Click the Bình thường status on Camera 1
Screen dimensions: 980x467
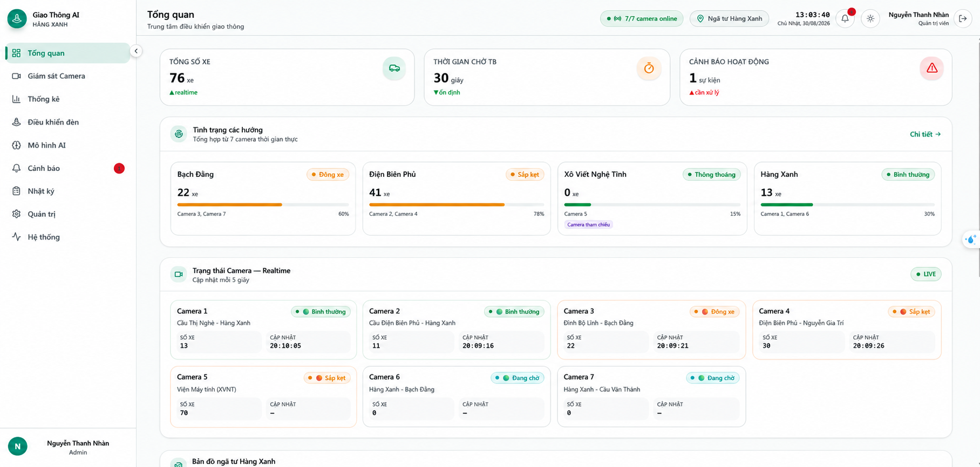(321, 312)
